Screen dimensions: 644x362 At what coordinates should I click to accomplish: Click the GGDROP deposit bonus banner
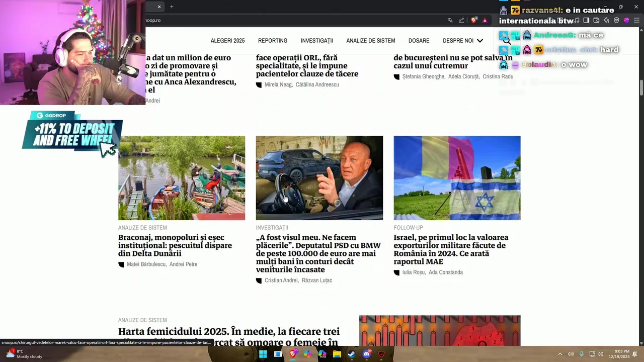point(72,134)
